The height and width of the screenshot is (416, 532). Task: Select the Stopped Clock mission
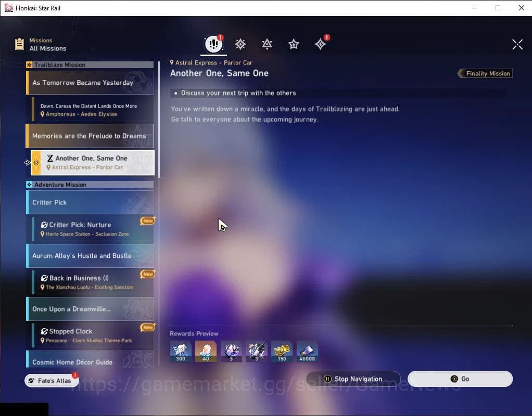(93, 335)
